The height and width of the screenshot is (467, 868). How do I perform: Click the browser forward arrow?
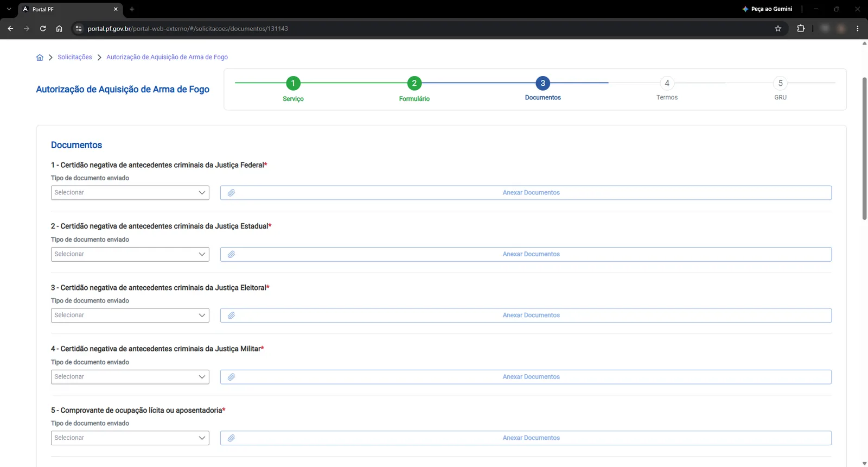pos(27,28)
